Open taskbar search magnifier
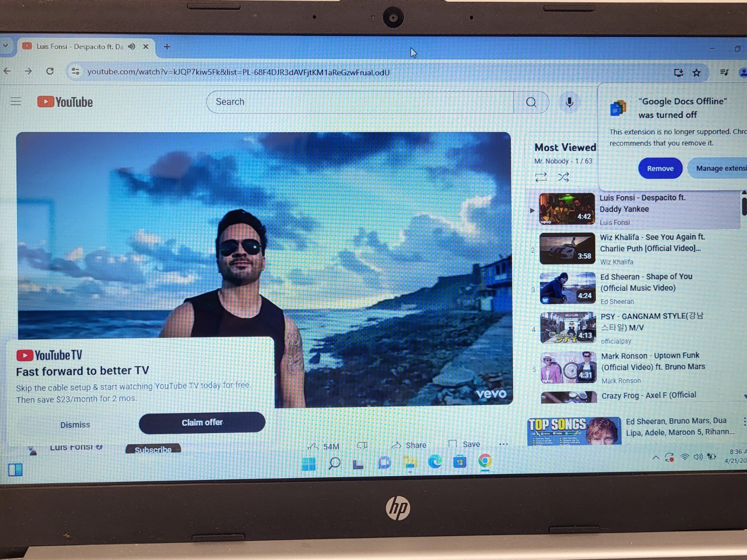Image resolution: width=747 pixels, height=560 pixels. [x=334, y=463]
